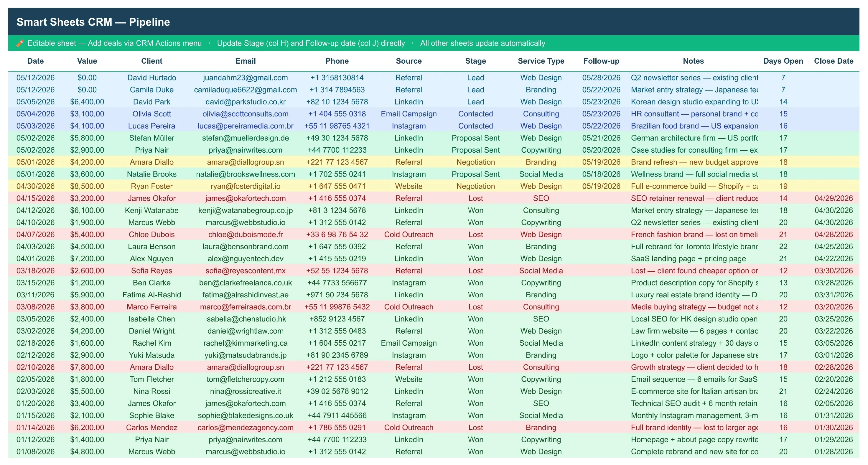The width and height of the screenshot is (868, 465).
Task: Select the Negotiation stage cell for Ryan Foster
Action: coord(475,186)
